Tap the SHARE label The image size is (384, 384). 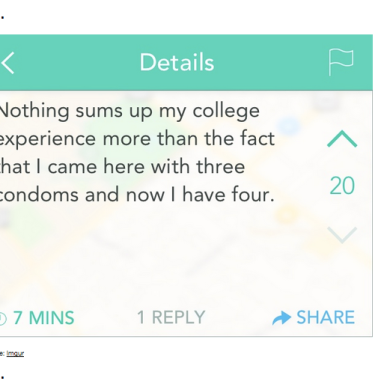[x=325, y=317]
